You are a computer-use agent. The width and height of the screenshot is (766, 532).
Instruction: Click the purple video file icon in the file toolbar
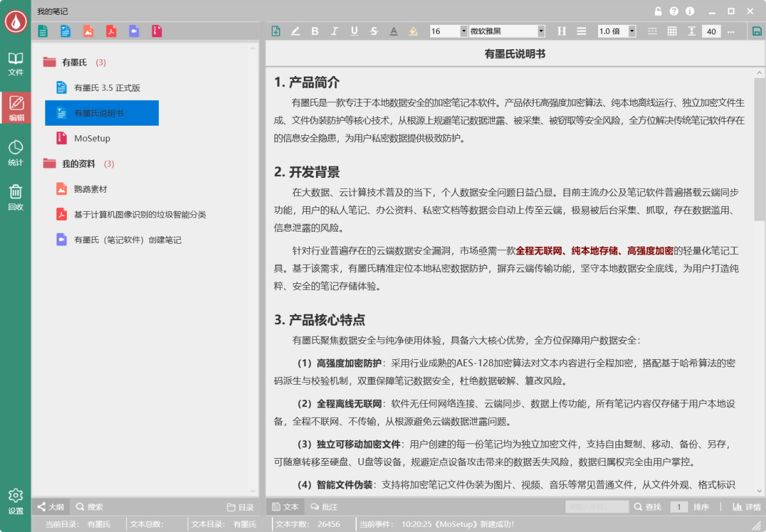(134, 31)
